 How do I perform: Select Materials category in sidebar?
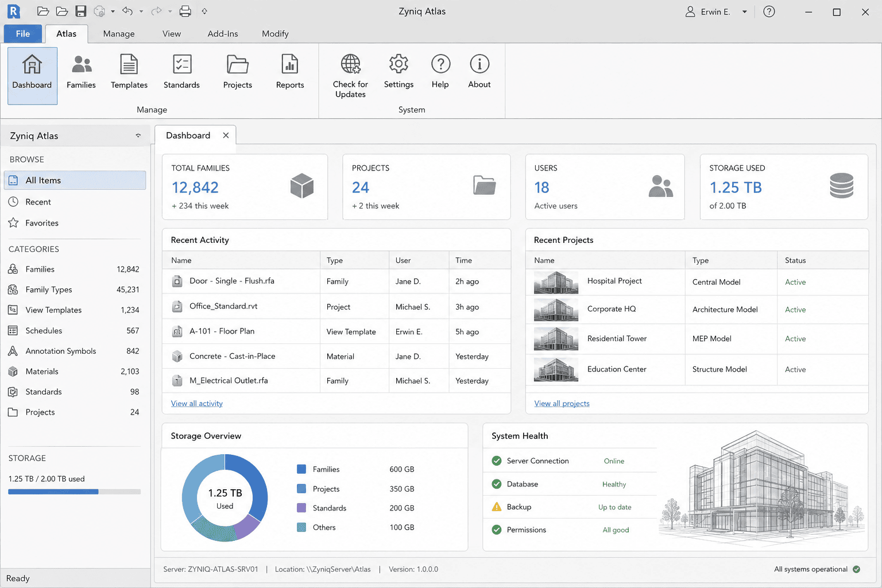pyautogui.click(x=74, y=372)
